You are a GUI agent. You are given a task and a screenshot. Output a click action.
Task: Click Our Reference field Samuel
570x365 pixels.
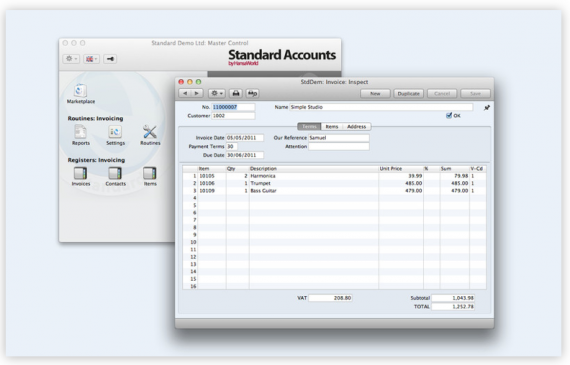(x=339, y=138)
